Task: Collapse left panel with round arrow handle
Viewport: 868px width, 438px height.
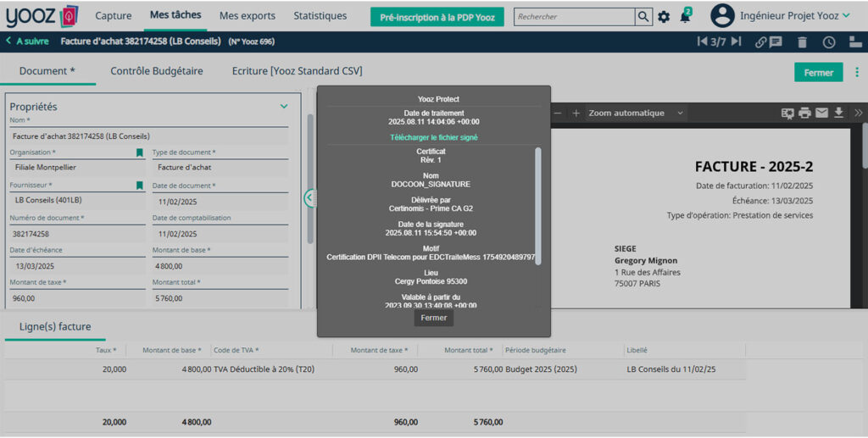Action: [310, 197]
